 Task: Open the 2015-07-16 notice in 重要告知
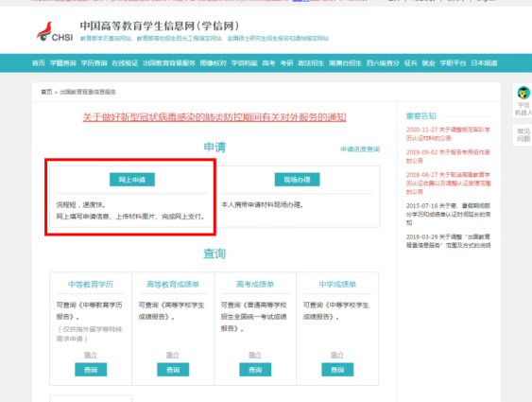coord(448,214)
